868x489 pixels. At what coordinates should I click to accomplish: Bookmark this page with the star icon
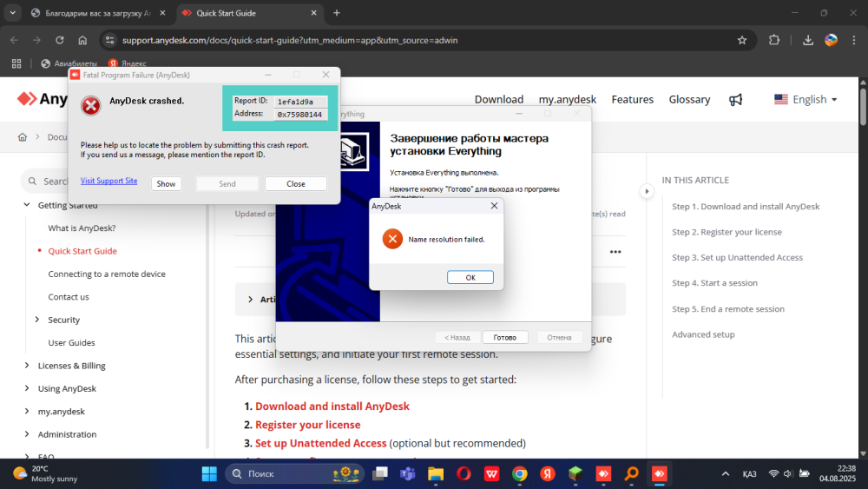(742, 40)
